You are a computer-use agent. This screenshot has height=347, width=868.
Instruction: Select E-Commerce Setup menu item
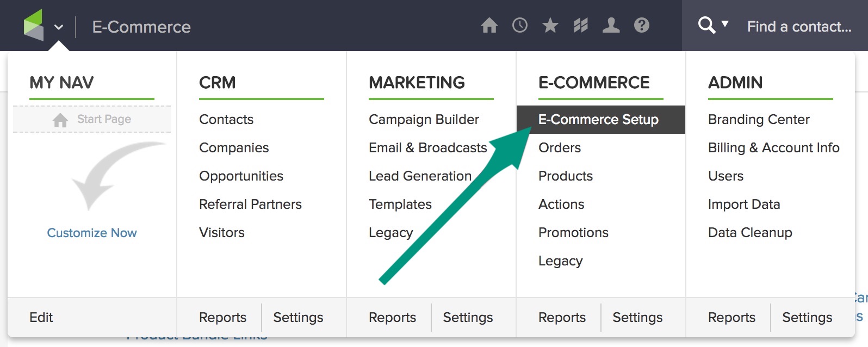pos(600,120)
